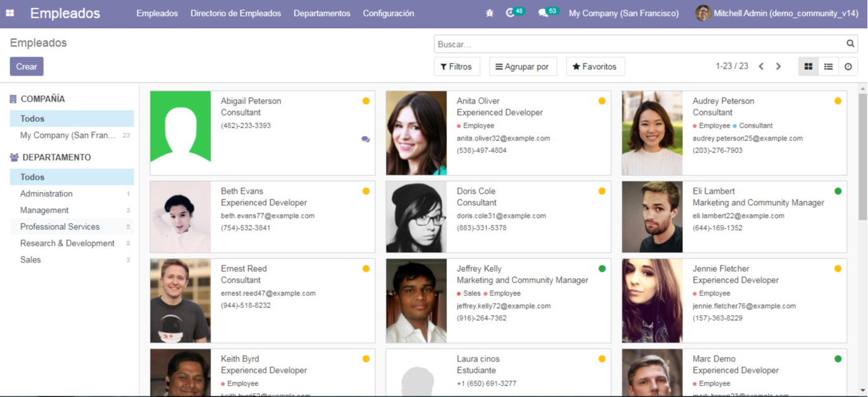Open activities clock icon with 48 badge

tap(514, 13)
